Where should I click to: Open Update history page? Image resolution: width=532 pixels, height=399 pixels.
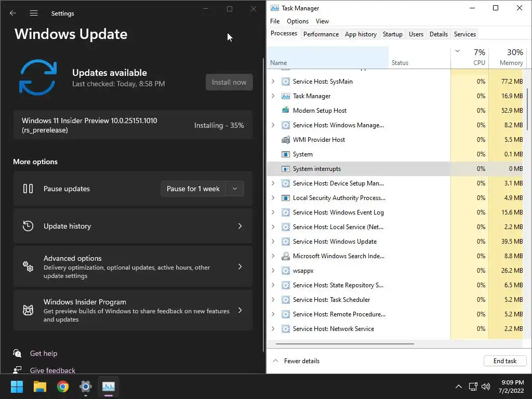pos(132,226)
